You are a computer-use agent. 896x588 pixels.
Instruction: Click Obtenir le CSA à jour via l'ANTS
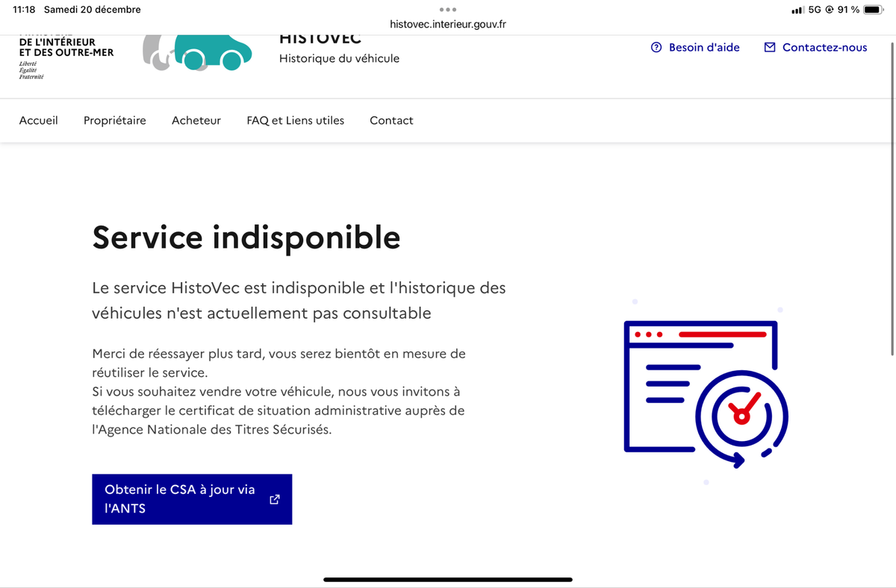(192, 499)
